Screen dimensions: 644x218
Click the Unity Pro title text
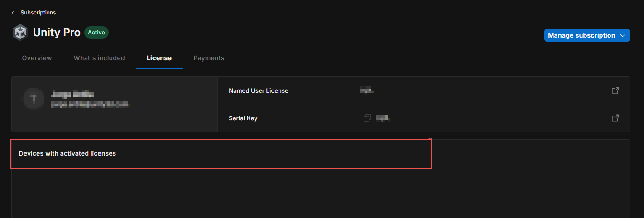tap(57, 33)
